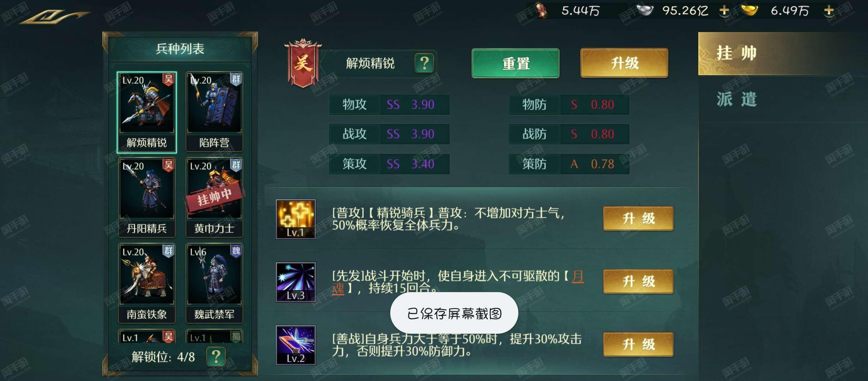Tap the 先发 Lv.3 skill icon

pyautogui.click(x=296, y=282)
